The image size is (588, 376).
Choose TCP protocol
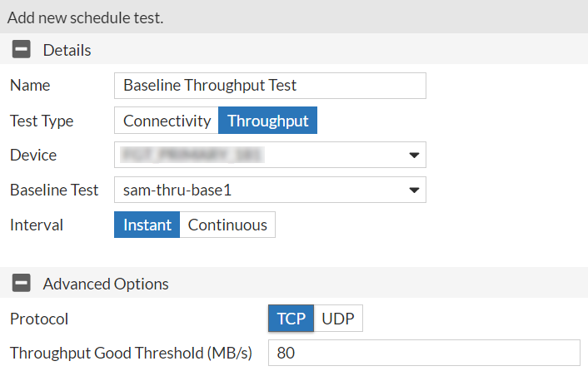click(292, 319)
